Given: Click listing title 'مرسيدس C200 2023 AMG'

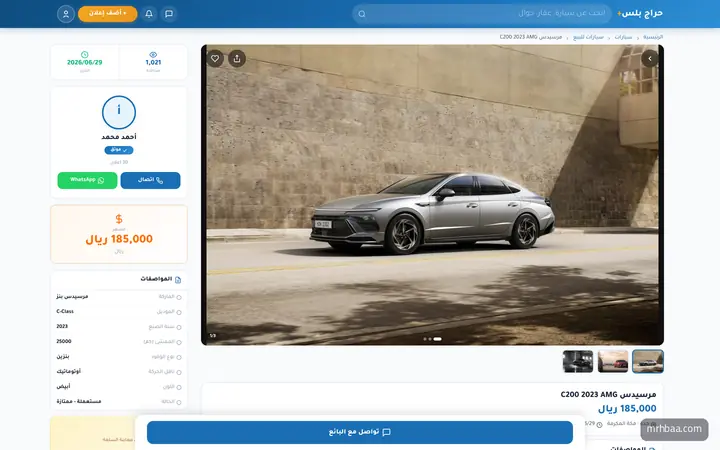Looking at the screenshot, I should [x=608, y=394].
